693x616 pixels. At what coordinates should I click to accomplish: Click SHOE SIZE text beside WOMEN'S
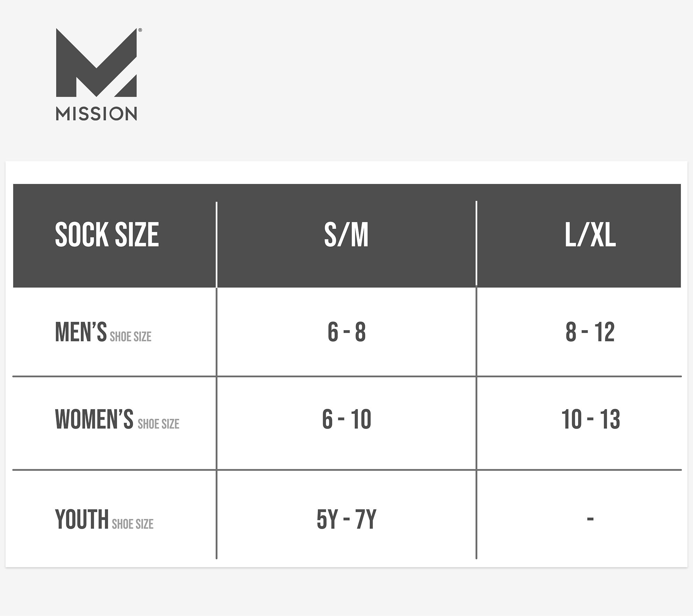158,424
